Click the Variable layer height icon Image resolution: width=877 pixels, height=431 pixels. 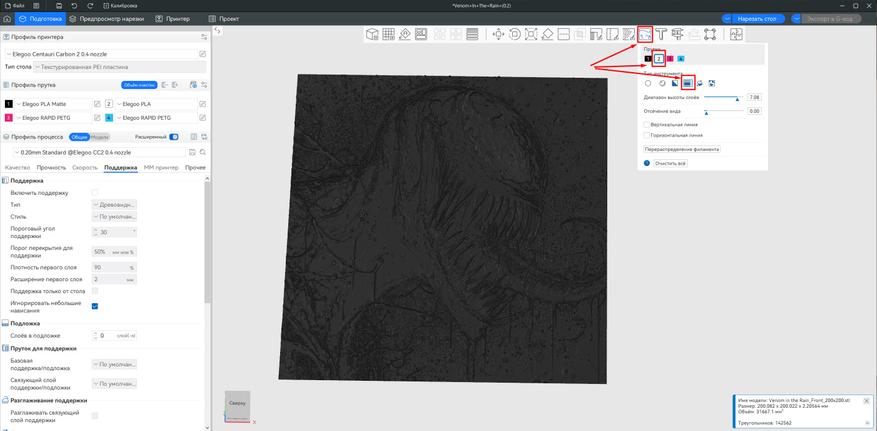point(472,35)
